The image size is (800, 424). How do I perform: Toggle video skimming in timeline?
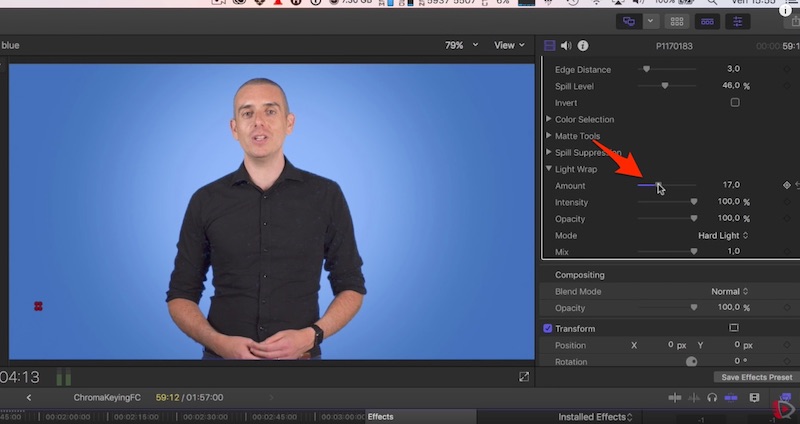(x=674, y=397)
